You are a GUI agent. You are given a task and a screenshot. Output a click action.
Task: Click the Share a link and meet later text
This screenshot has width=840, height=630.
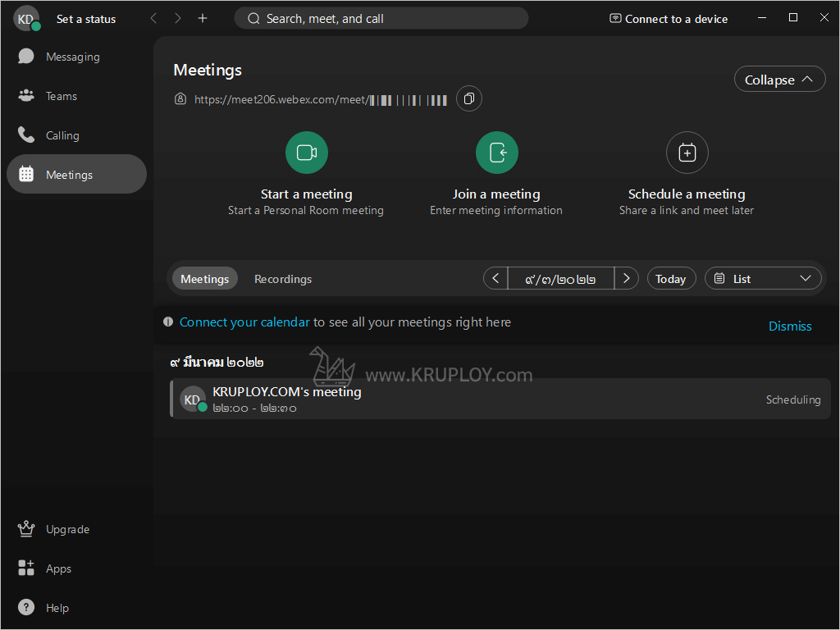click(x=687, y=211)
